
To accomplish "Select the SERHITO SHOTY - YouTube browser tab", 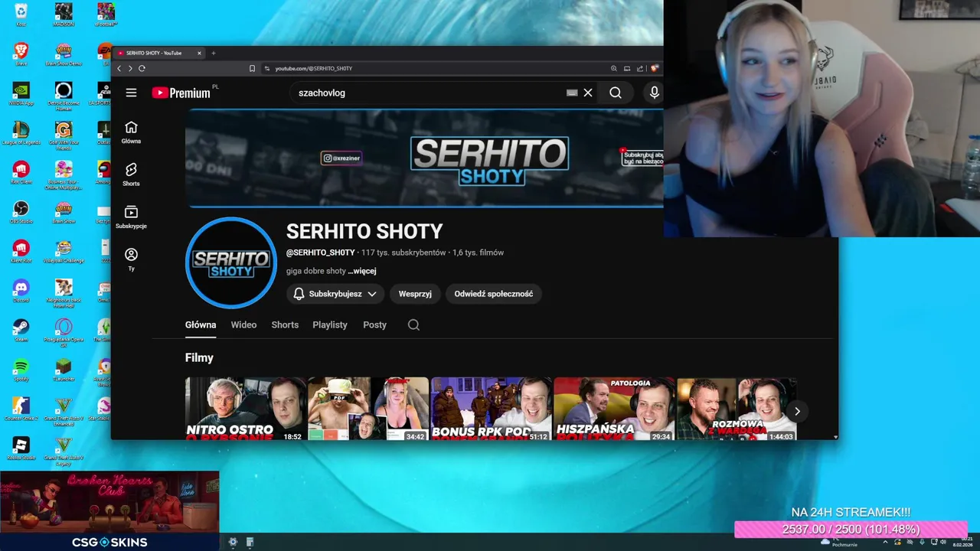I will pos(159,53).
